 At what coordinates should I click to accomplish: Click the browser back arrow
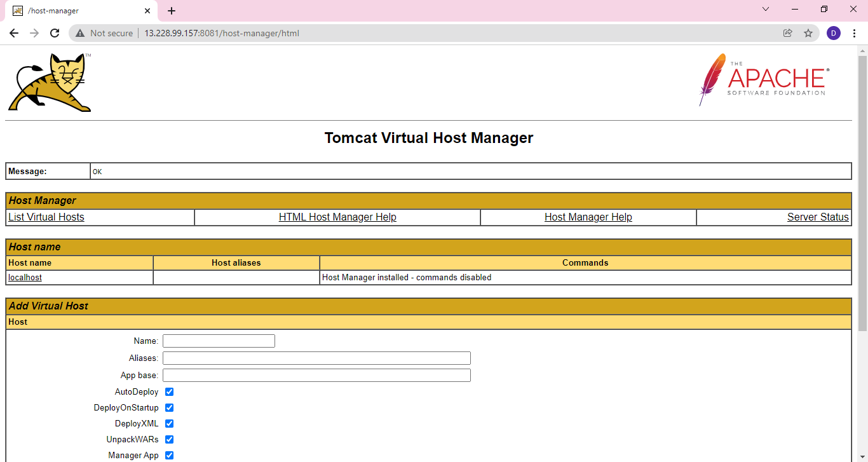point(14,33)
